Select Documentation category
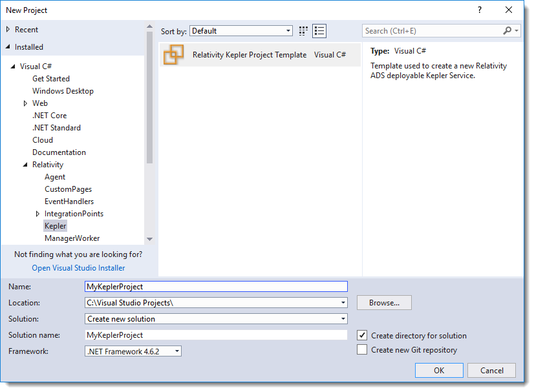The height and width of the screenshot is (392, 534). [x=59, y=152]
